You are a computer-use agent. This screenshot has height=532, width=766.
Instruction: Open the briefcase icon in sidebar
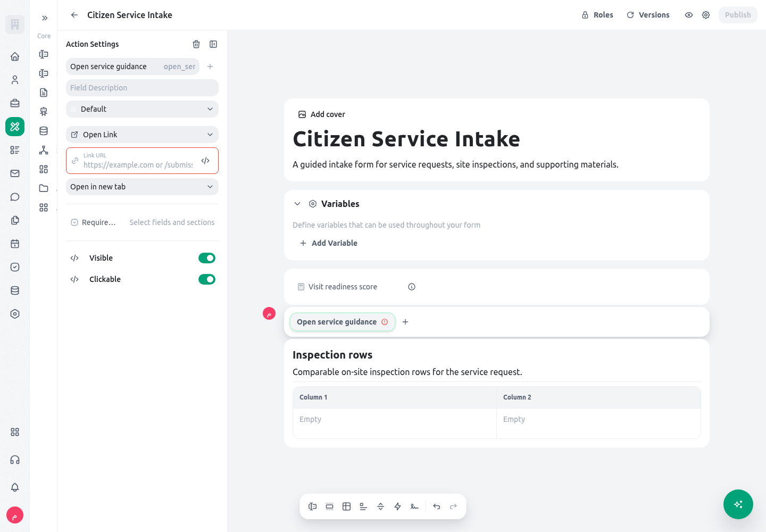click(15, 103)
